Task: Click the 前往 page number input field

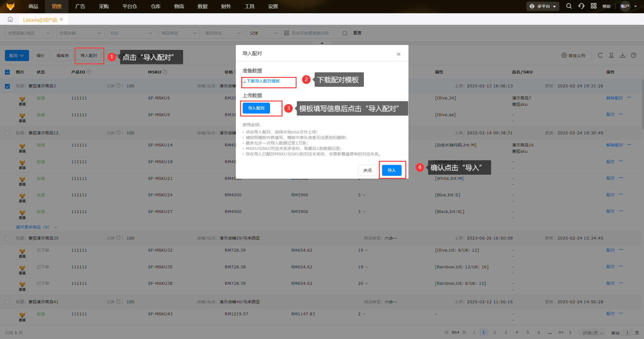Action: [627, 333]
